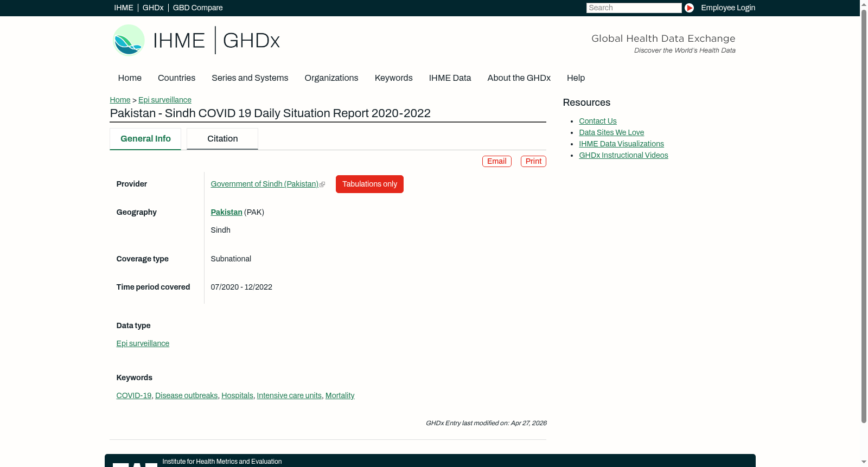Click the Tabulations only red button

tap(369, 184)
